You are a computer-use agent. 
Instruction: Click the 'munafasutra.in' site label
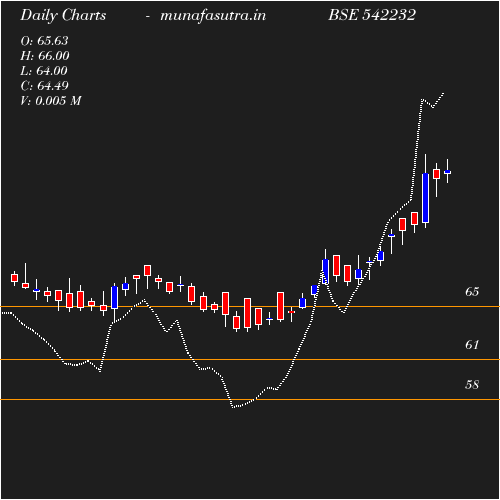(x=213, y=16)
